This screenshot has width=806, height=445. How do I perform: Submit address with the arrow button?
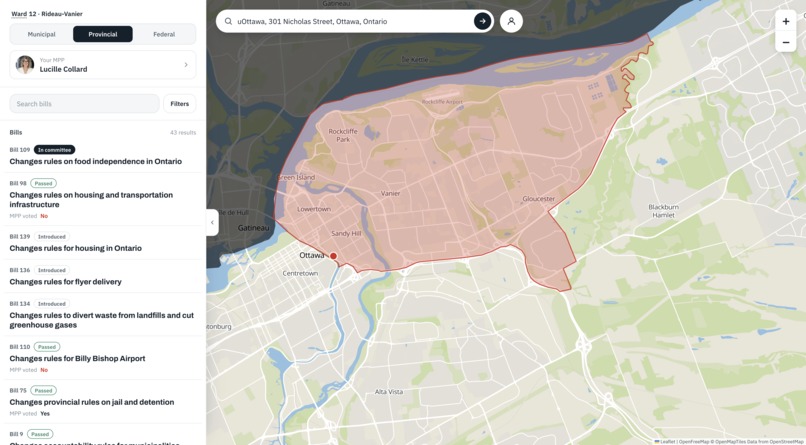click(482, 22)
